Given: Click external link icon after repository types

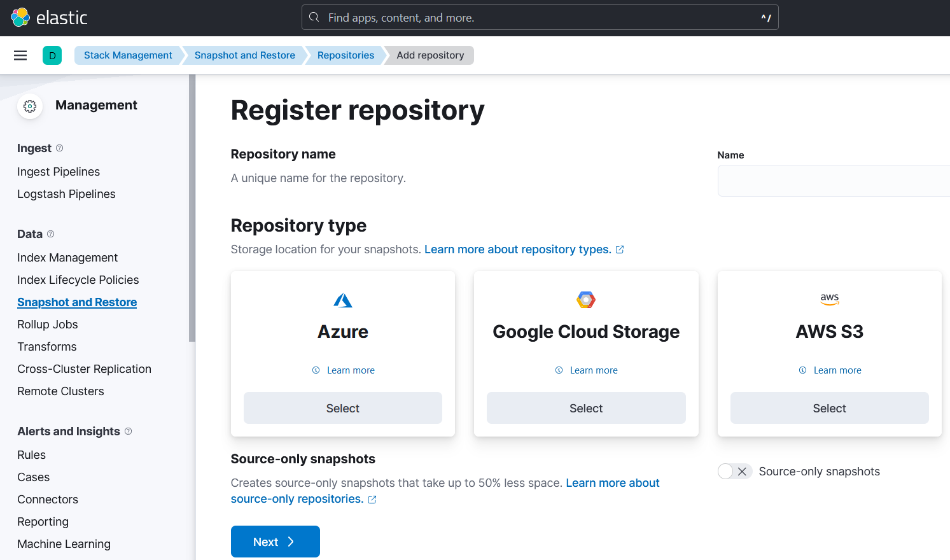Looking at the screenshot, I should pyautogui.click(x=620, y=249).
